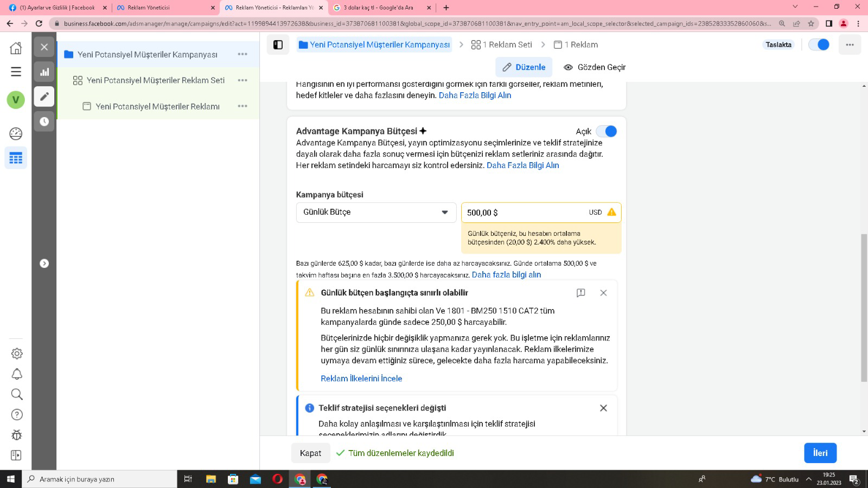Go to the 1 Reklam breadcrumb

(x=576, y=44)
